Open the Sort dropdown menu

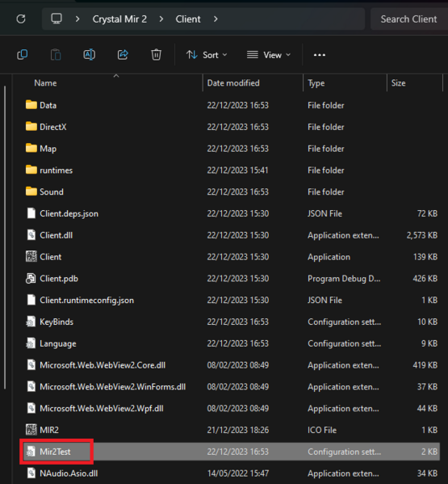point(207,55)
